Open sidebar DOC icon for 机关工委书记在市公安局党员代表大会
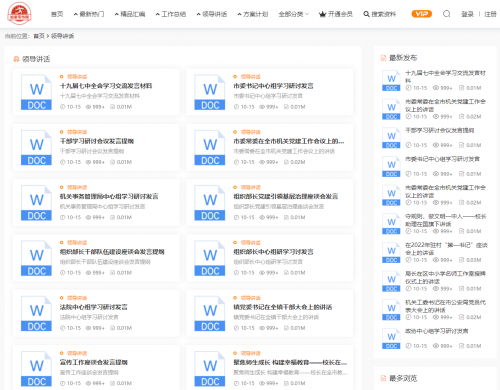Viewport: 500px width, 390px height. click(x=391, y=310)
